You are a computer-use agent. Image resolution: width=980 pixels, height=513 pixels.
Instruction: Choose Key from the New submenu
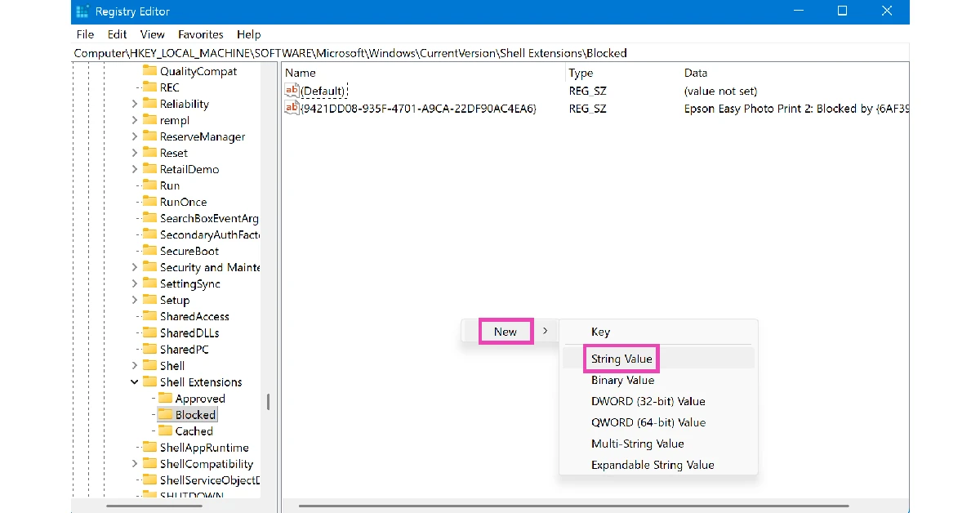coord(601,331)
